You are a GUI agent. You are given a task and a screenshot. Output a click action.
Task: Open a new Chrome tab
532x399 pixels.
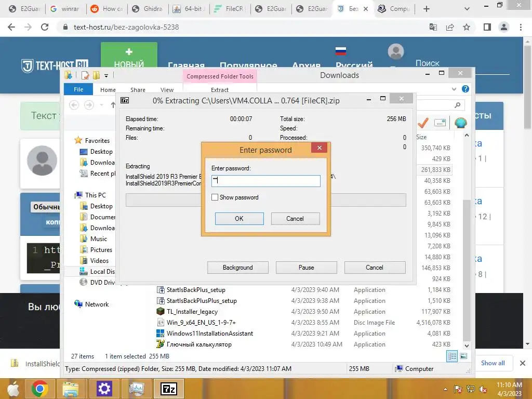[427, 9]
